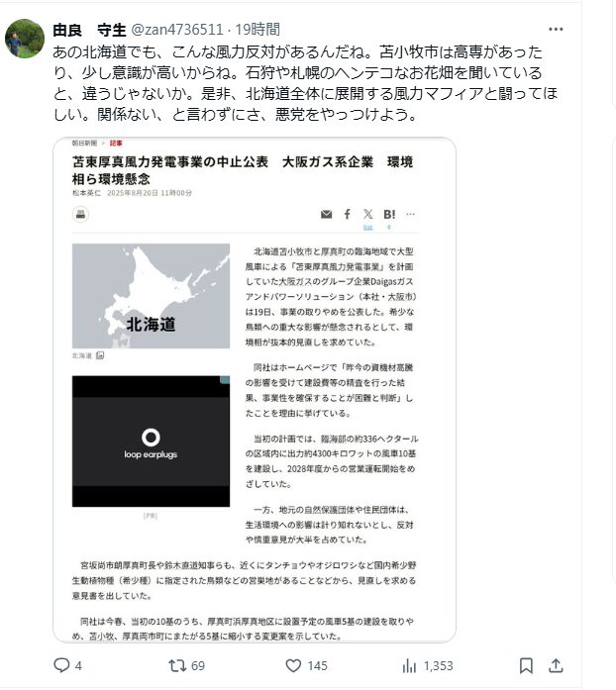This screenshot has width=616, height=690.
Task: Share the tweet via upload arrow icon
Action: (556, 665)
